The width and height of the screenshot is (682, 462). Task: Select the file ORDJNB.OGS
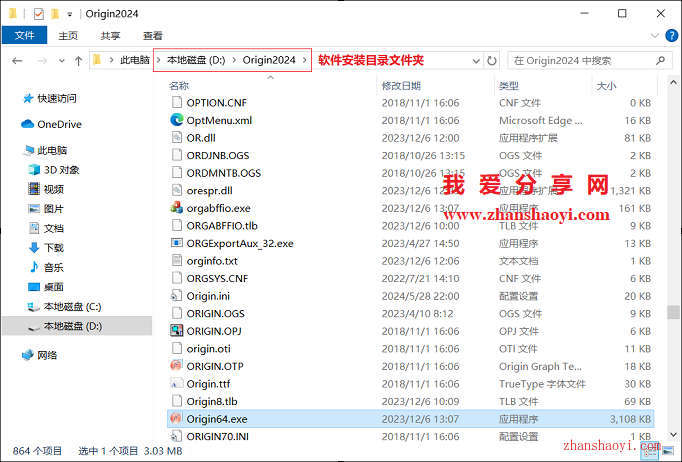click(411, 155)
